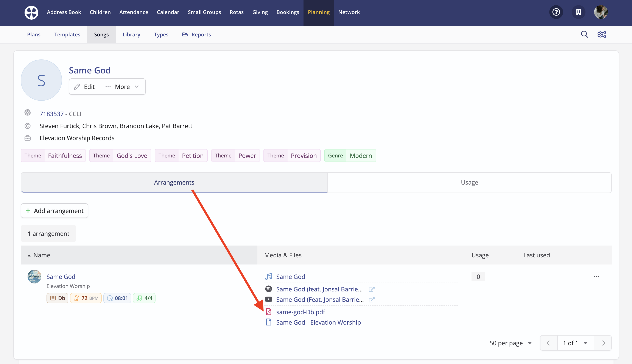Click the Edit song button
This screenshot has height=364, width=632.
[84, 87]
